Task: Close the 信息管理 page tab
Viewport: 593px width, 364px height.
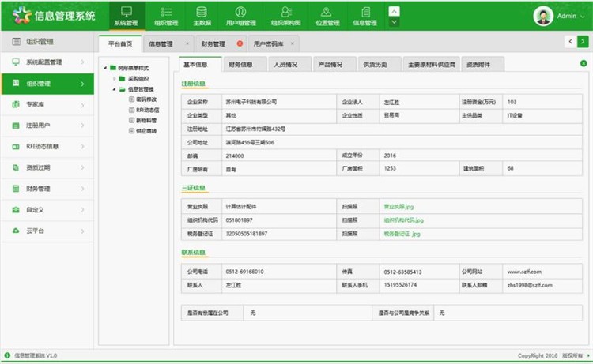Action: tap(187, 43)
